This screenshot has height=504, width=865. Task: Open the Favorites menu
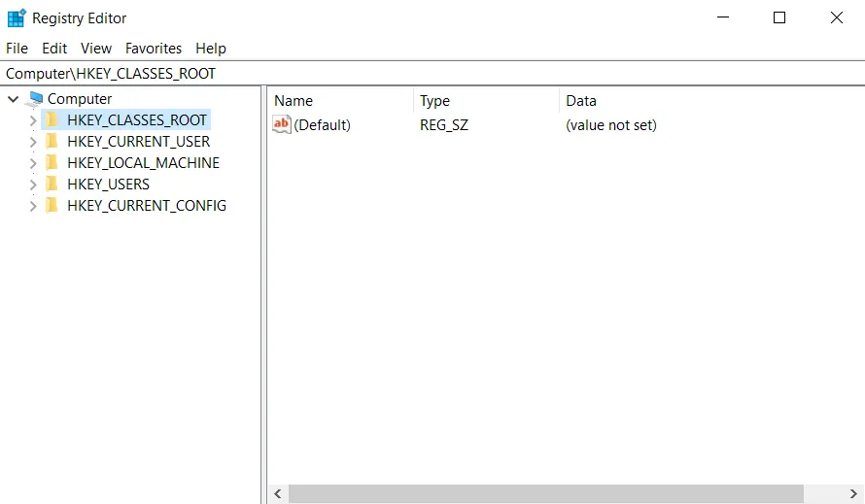coord(154,49)
